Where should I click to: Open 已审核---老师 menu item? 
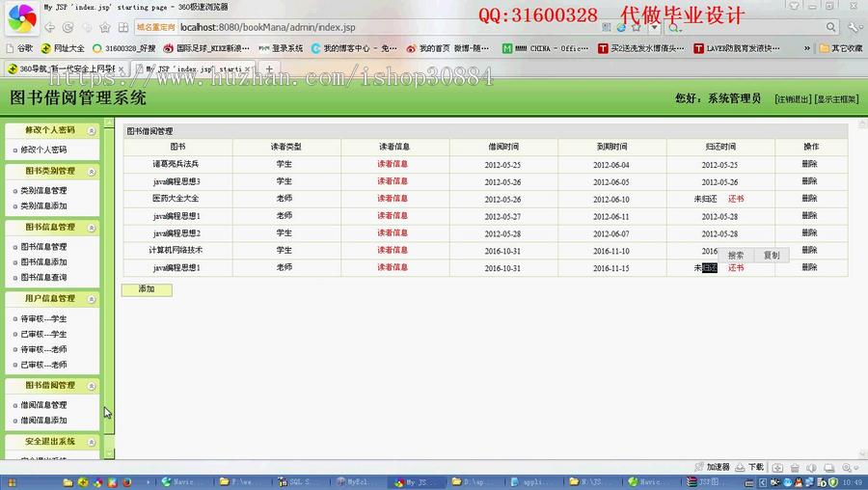click(x=43, y=365)
